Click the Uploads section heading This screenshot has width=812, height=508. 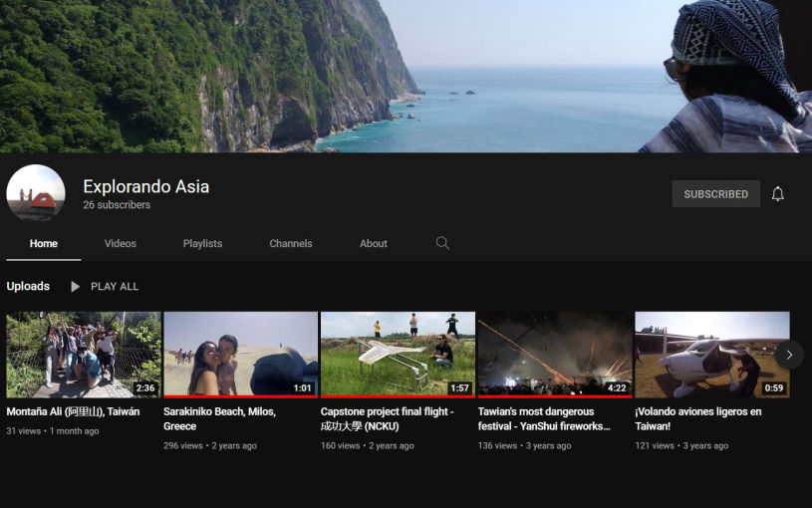tap(28, 286)
